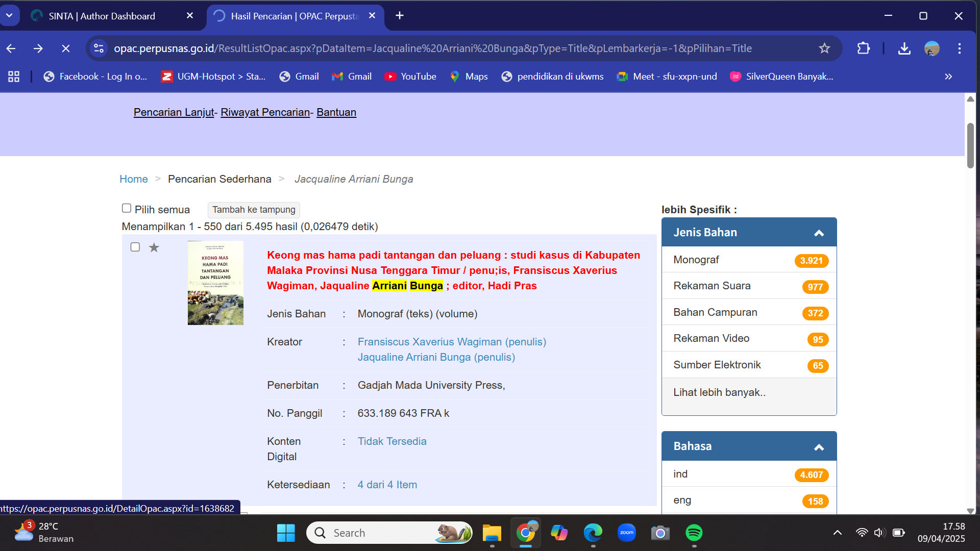The height and width of the screenshot is (551, 980).
Task: Switch to SINTA Author Dashboard tab
Action: (102, 16)
